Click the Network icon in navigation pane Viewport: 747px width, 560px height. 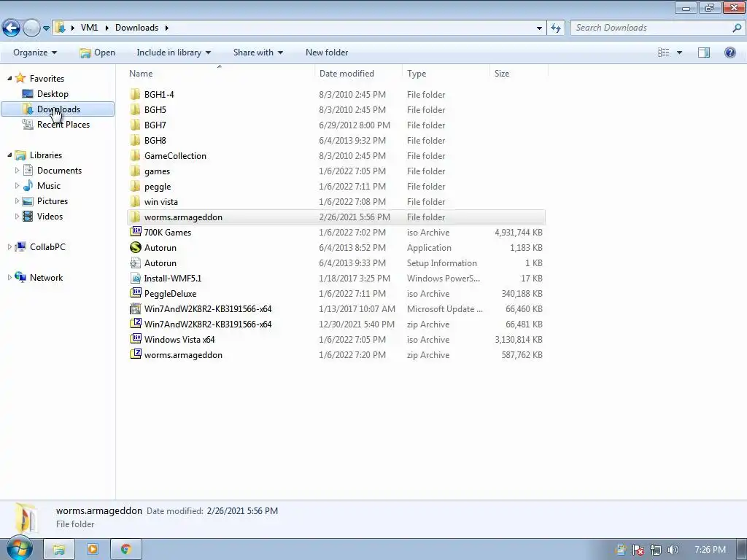(x=20, y=276)
